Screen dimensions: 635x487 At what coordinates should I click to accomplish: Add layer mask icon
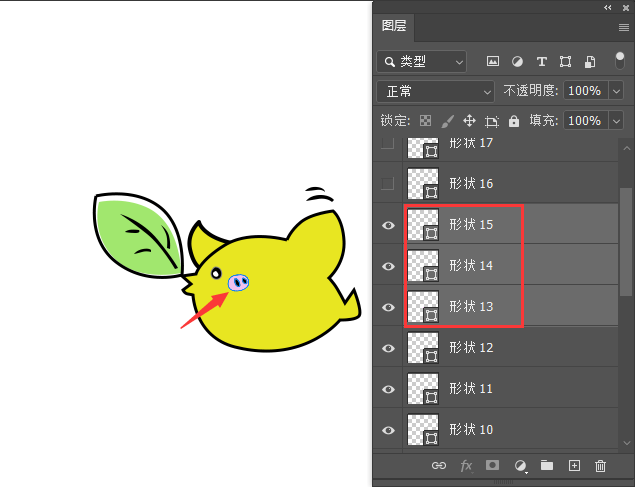[492, 465]
